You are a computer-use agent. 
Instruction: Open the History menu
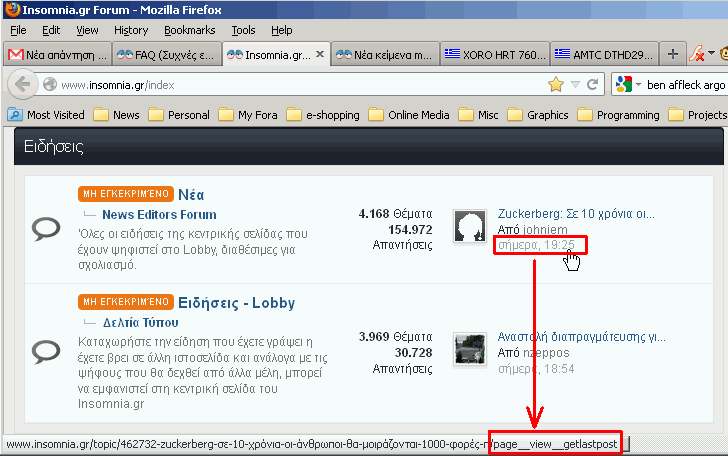(x=131, y=30)
